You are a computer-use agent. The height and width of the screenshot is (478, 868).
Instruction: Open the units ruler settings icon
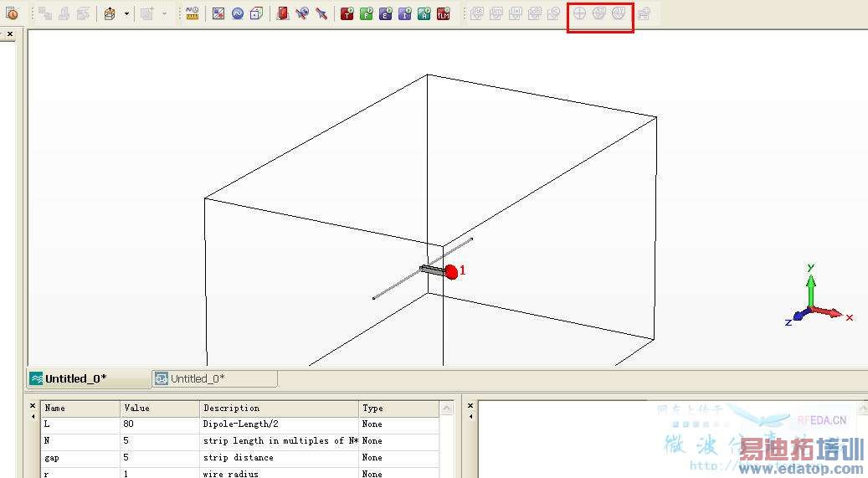192,13
